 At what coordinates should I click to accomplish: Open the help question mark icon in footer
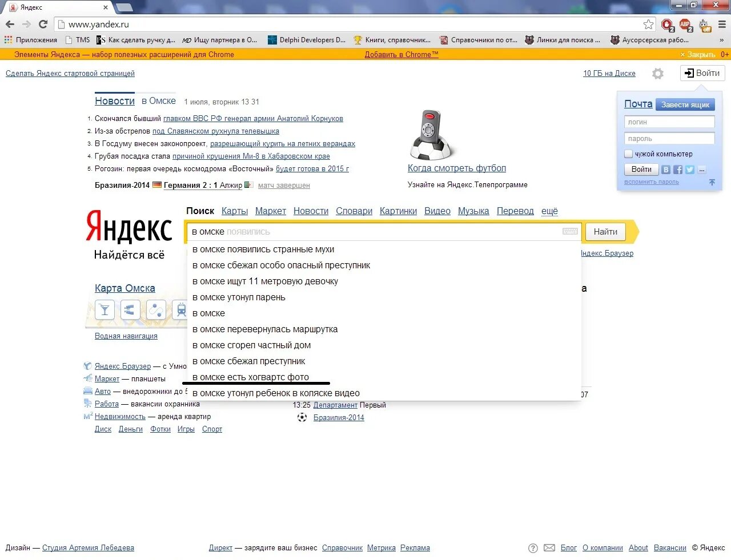point(533,548)
